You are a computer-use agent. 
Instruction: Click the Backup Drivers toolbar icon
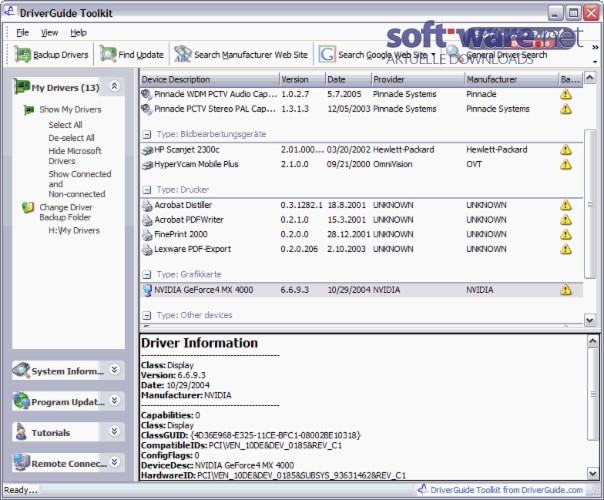(x=22, y=54)
